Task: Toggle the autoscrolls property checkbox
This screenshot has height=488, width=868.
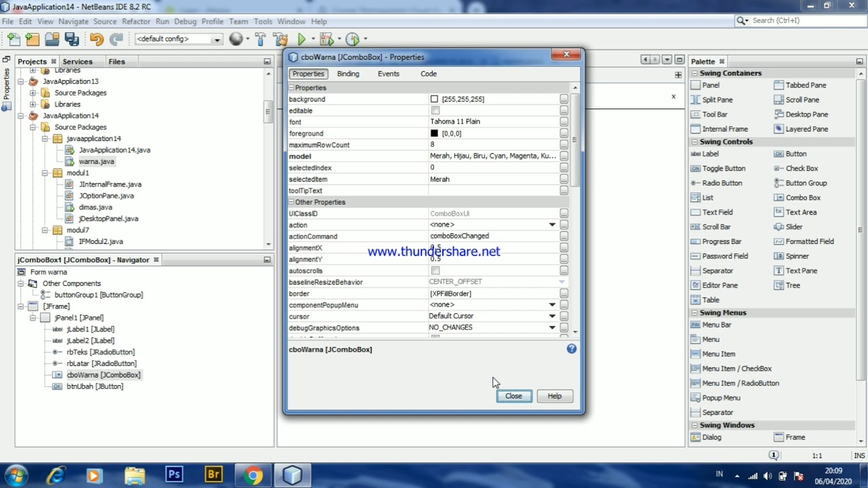Action: [x=435, y=270]
